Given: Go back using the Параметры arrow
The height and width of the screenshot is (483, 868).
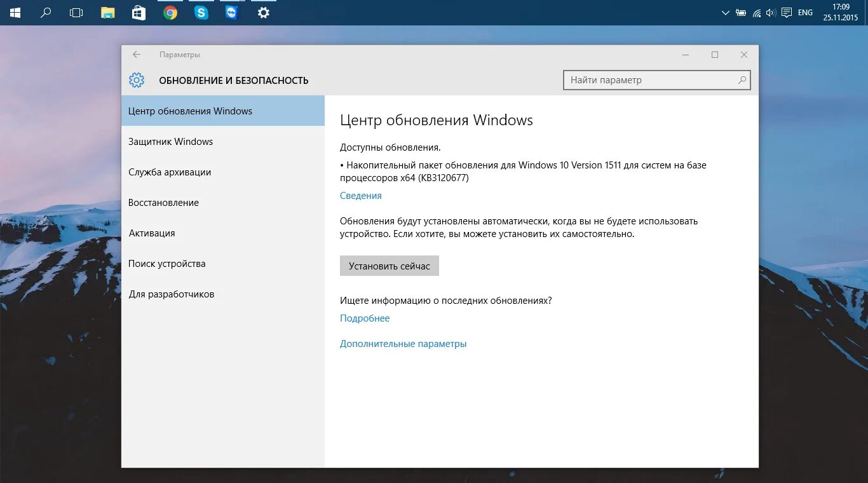Looking at the screenshot, I should 137,55.
